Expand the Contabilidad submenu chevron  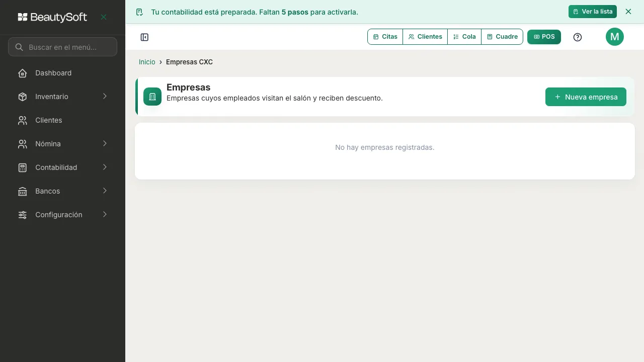point(105,167)
